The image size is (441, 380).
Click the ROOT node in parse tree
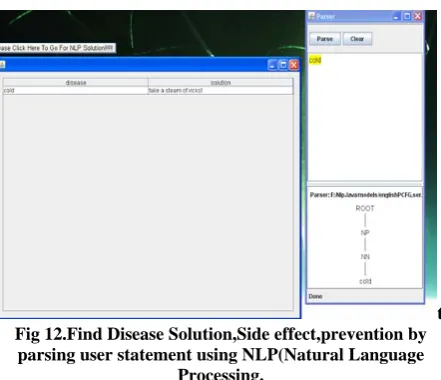coord(365,208)
